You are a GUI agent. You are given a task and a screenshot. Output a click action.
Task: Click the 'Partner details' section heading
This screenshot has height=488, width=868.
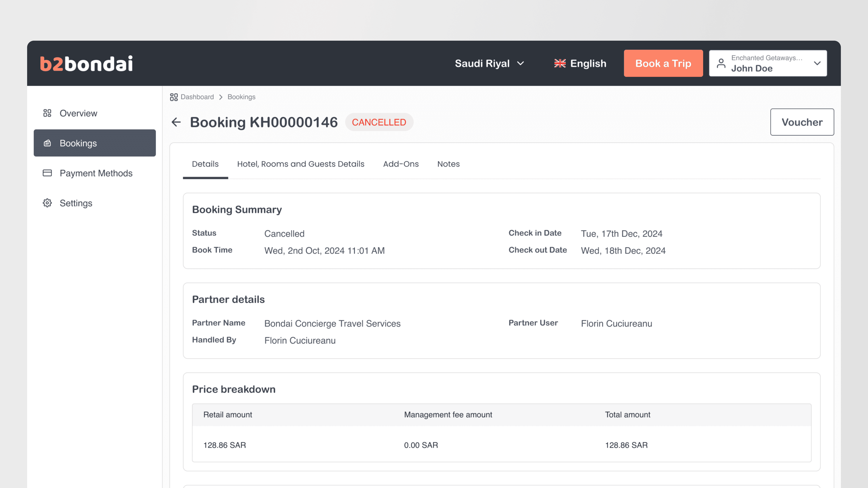pyautogui.click(x=228, y=299)
